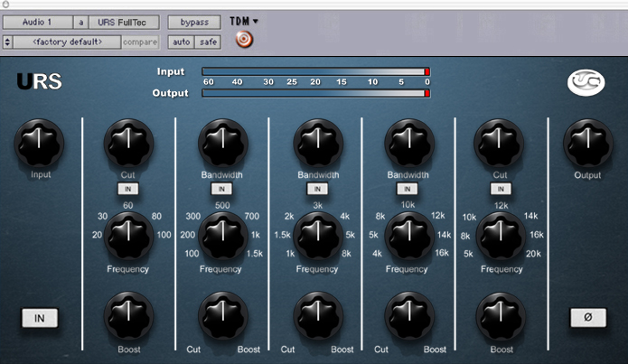
Task: Toggle IN switch under the low Cut knob
Action: pyautogui.click(x=127, y=189)
